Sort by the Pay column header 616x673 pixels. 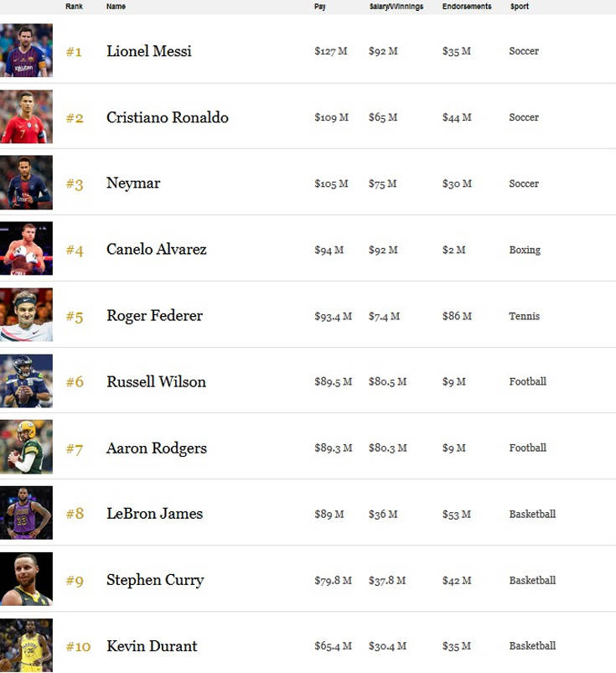pos(320,7)
